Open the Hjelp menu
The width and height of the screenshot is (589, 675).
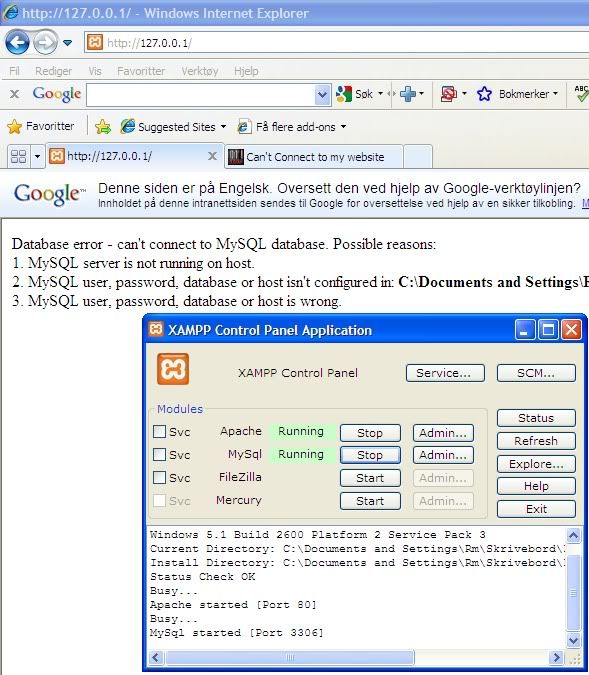pyautogui.click(x=246, y=71)
